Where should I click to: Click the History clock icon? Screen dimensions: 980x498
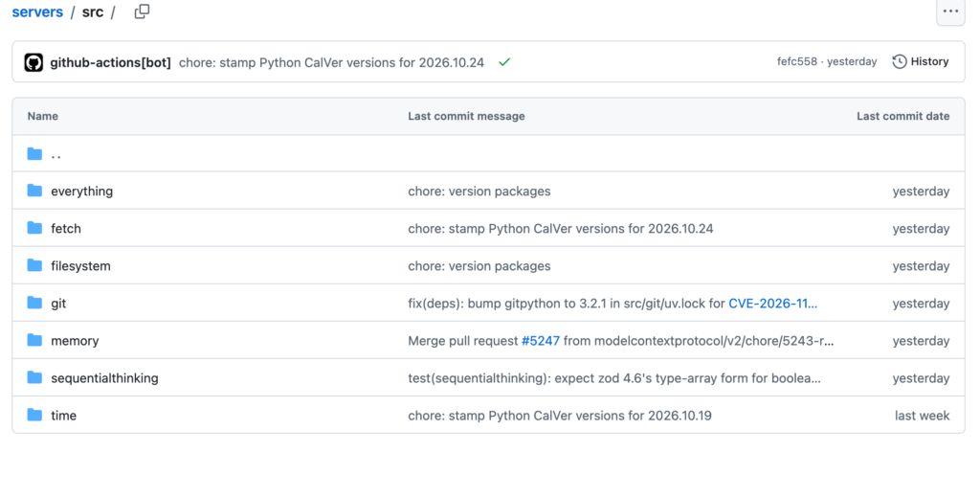(x=900, y=61)
